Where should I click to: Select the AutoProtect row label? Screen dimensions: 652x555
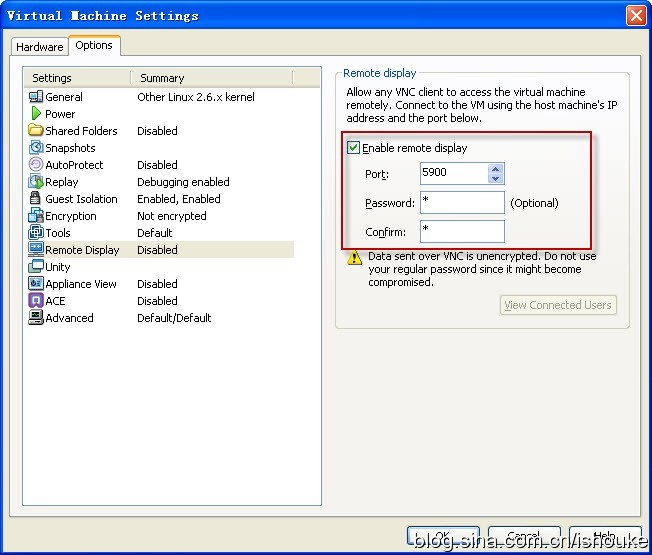click(x=74, y=165)
